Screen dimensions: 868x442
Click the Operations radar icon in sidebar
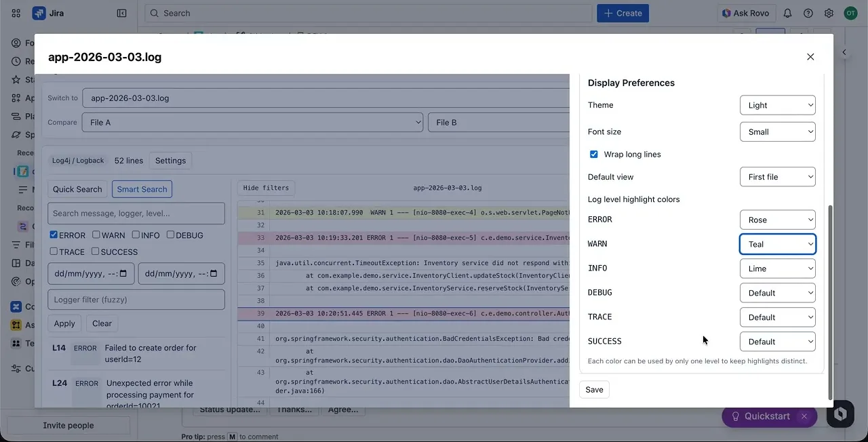pyautogui.click(x=16, y=281)
